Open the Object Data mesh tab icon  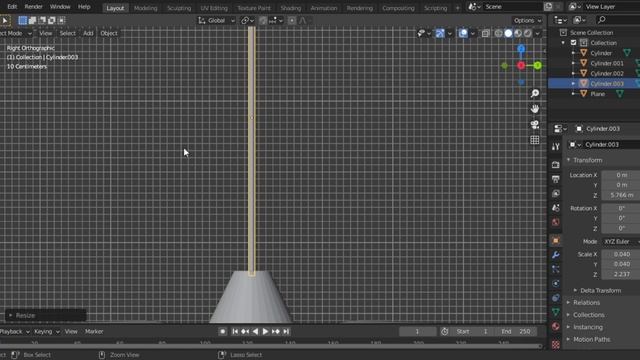pyautogui.click(x=556, y=312)
